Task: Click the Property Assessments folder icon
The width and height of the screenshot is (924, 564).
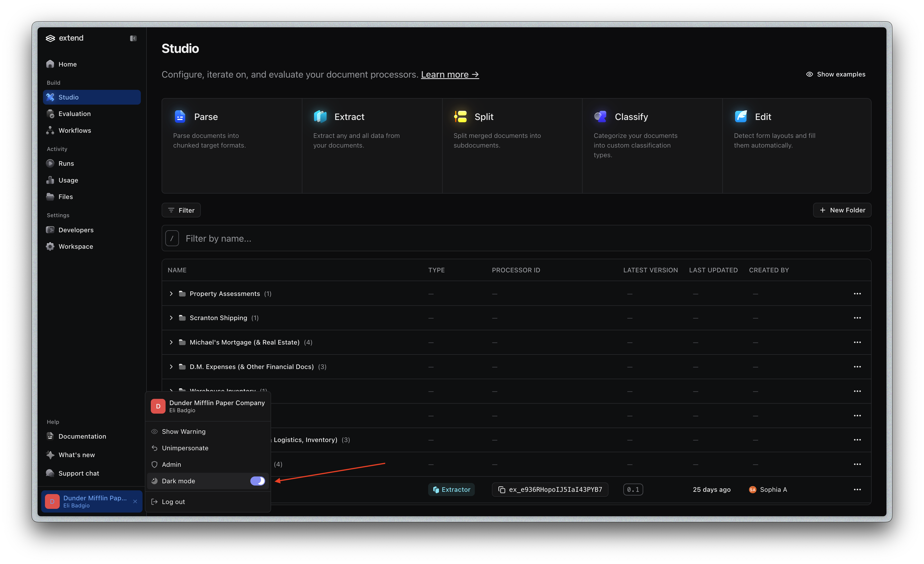Action: [x=182, y=294]
